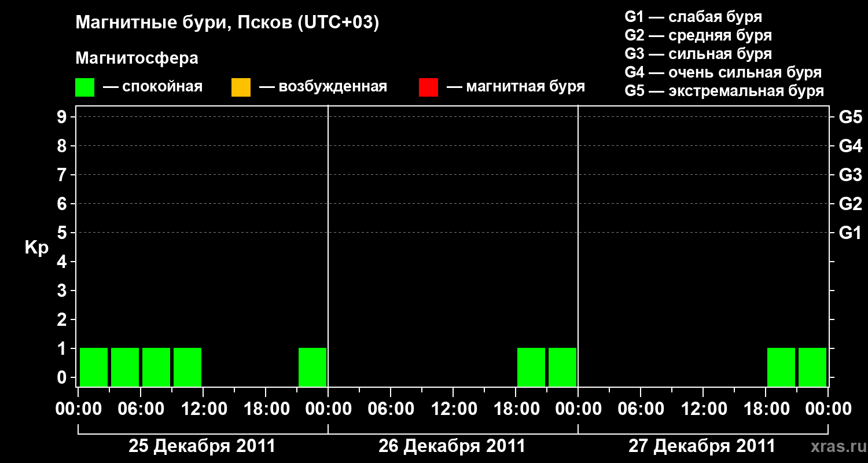The image size is (868, 463).
Task: Click the date label '27 Декабря 2011'
Action: 702,446
